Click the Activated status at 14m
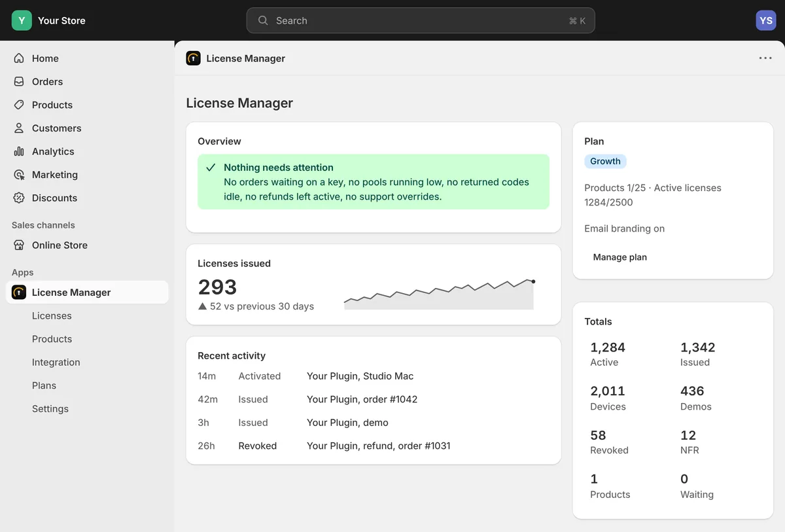The height and width of the screenshot is (532, 785). point(260,376)
